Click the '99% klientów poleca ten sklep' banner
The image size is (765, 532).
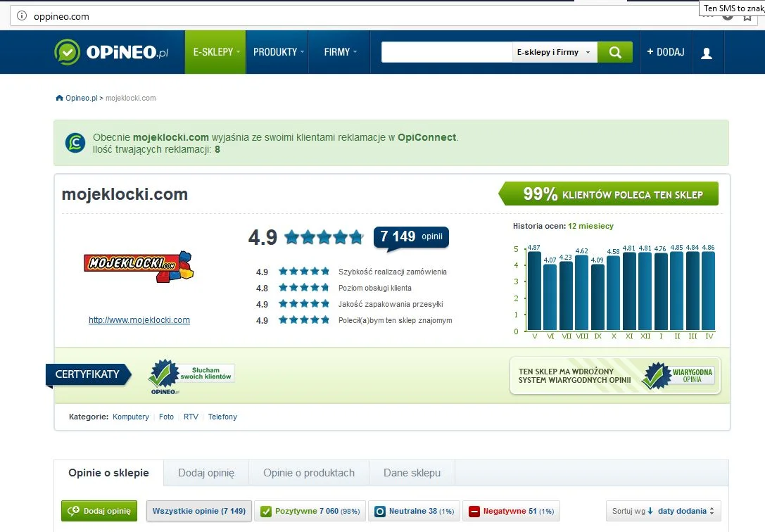tap(608, 194)
